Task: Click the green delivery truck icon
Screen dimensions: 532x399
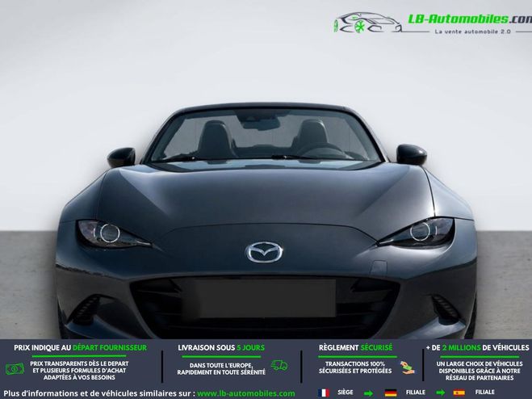Action: [x=279, y=365]
